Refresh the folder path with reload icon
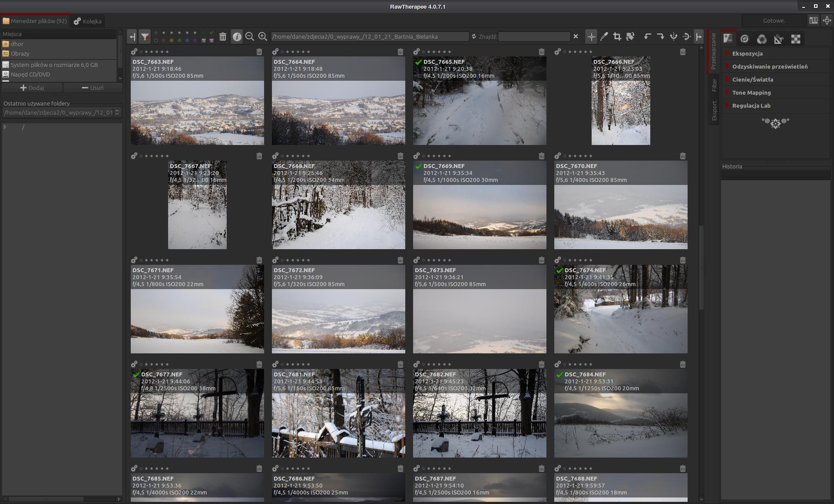 tap(474, 36)
